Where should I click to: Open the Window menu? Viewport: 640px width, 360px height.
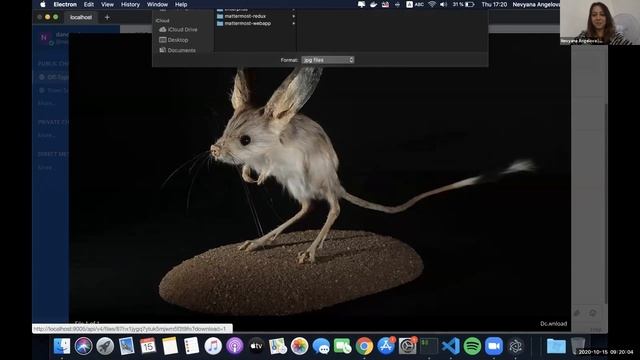coord(157,4)
